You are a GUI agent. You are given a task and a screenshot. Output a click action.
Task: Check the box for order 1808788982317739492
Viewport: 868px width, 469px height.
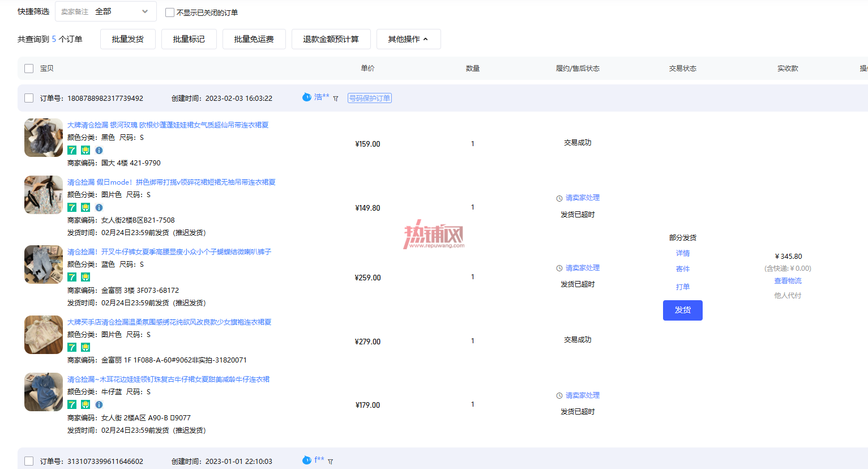click(x=29, y=98)
